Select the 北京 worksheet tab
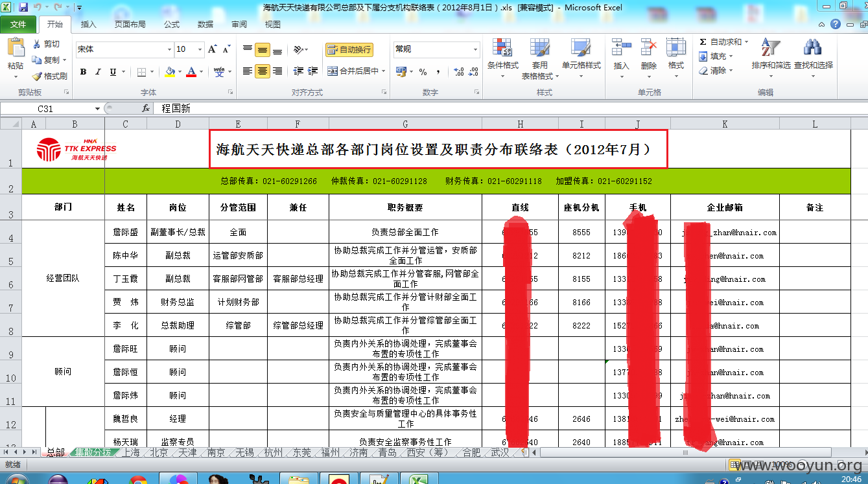Screen dimensions: 868x484 coord(159,452)
